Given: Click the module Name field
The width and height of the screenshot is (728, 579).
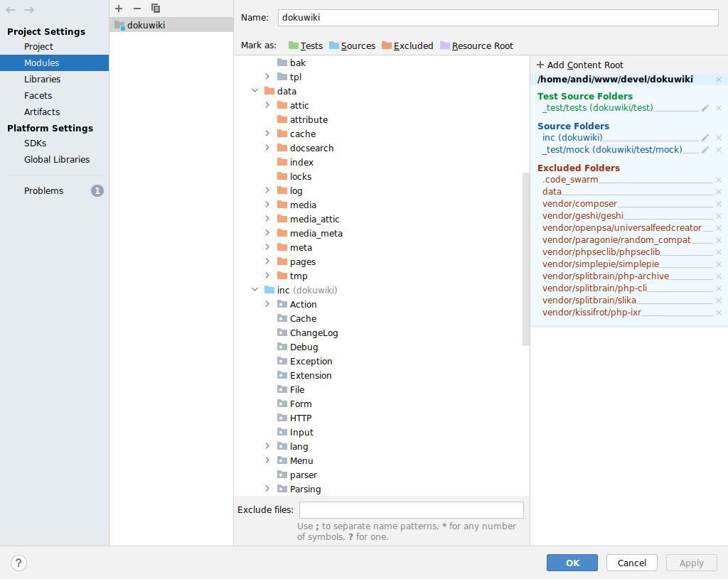Looking at the screenshot, I should pos(498,18).
